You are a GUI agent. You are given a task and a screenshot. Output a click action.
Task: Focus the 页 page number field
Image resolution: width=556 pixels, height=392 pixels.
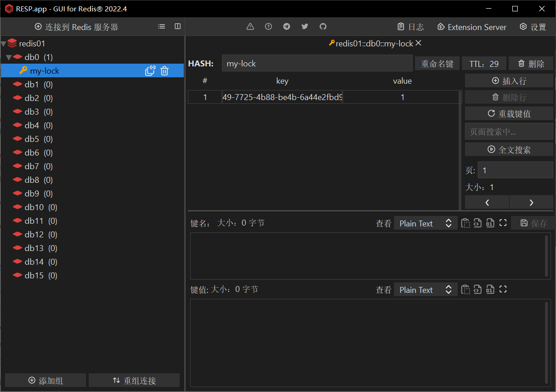click(x=516, y=170)
